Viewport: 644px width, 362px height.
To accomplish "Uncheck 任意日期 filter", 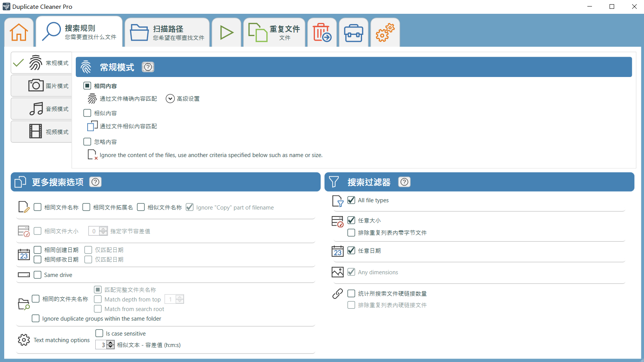I will coord(351,251).
